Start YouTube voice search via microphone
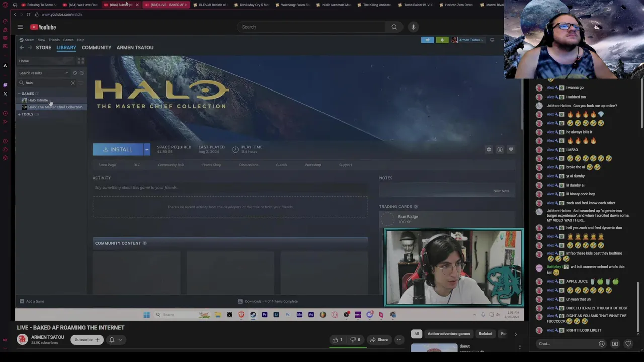Image resolution: width=644 pixels, height=362 pixels. [413, 27]
